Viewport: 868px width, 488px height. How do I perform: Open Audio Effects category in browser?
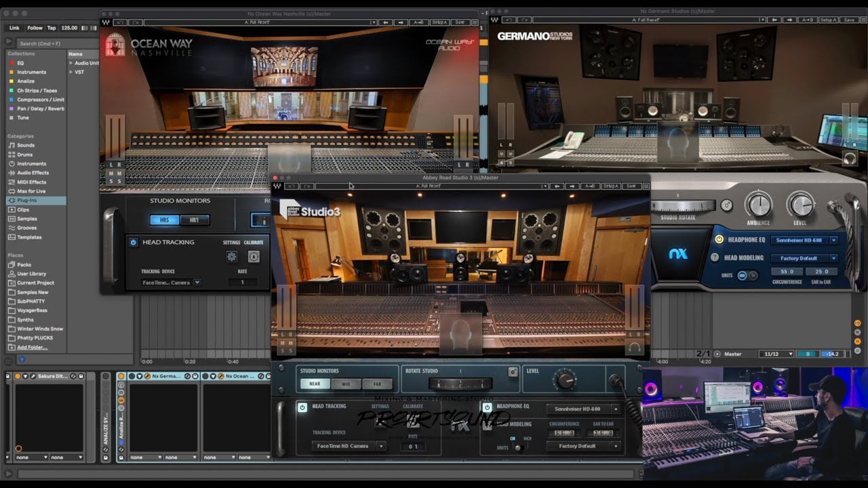pyautogui.click(x=33, y=173)
